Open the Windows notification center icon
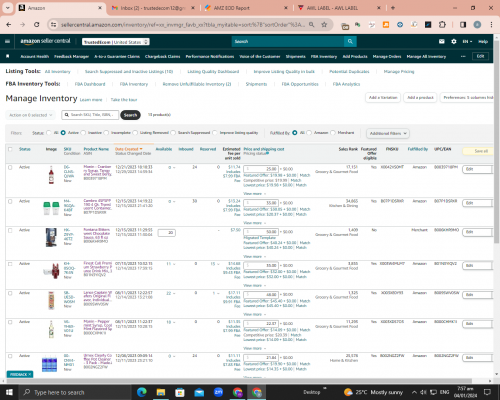 coord(487,392)
